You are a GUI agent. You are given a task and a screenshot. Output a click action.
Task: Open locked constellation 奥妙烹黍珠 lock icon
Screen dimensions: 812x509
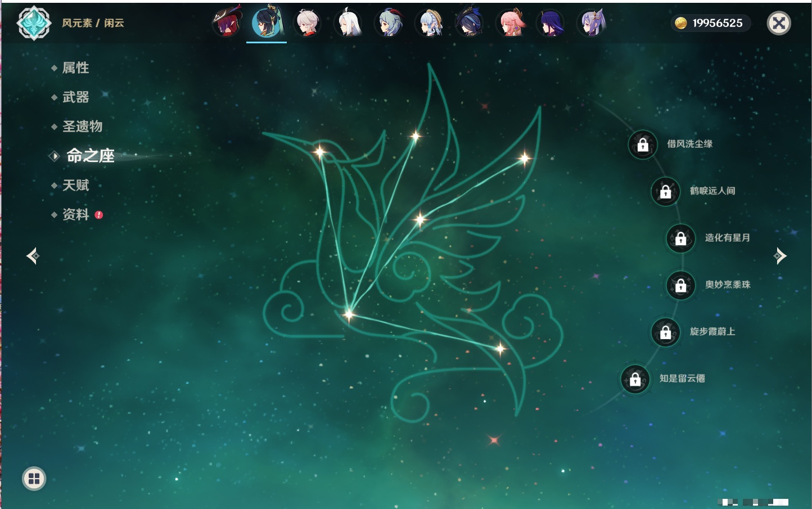[x=681, y=285]
